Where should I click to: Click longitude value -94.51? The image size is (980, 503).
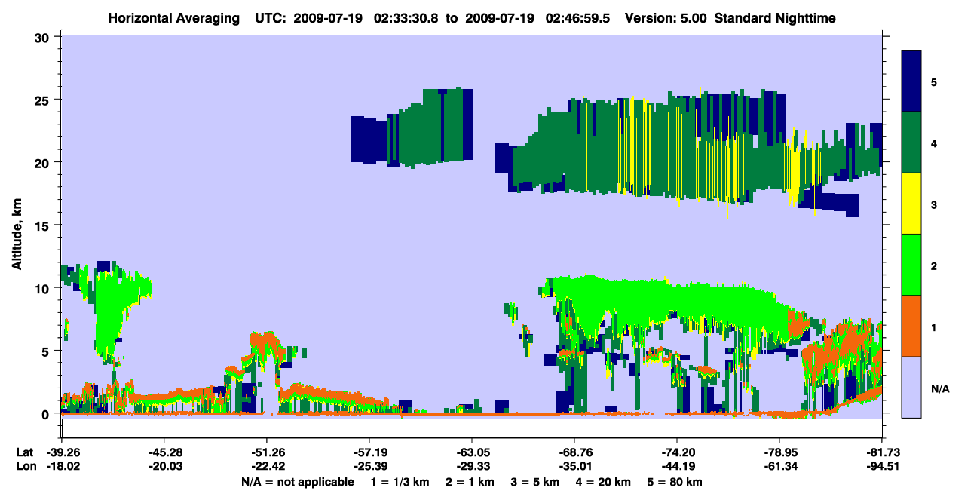(882, 466)
